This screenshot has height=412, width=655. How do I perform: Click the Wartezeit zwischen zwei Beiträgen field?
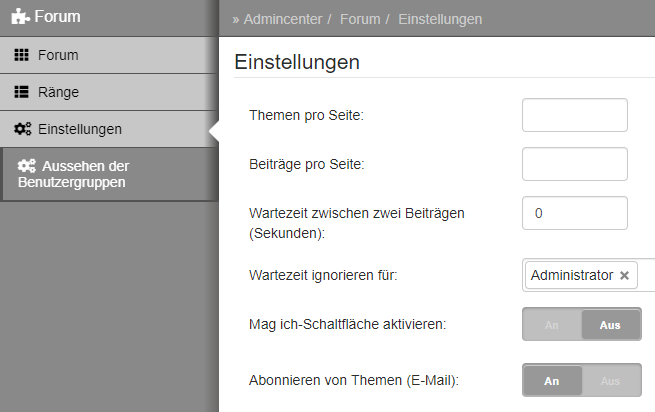point(575,213)
